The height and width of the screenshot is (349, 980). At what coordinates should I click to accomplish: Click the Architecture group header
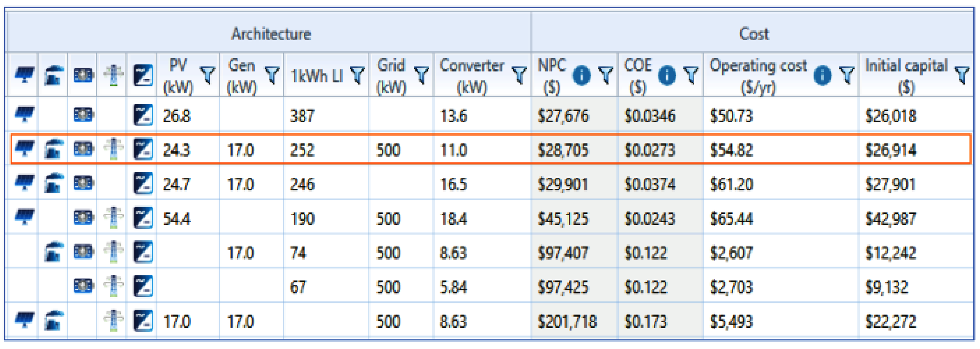click(271, 33)
